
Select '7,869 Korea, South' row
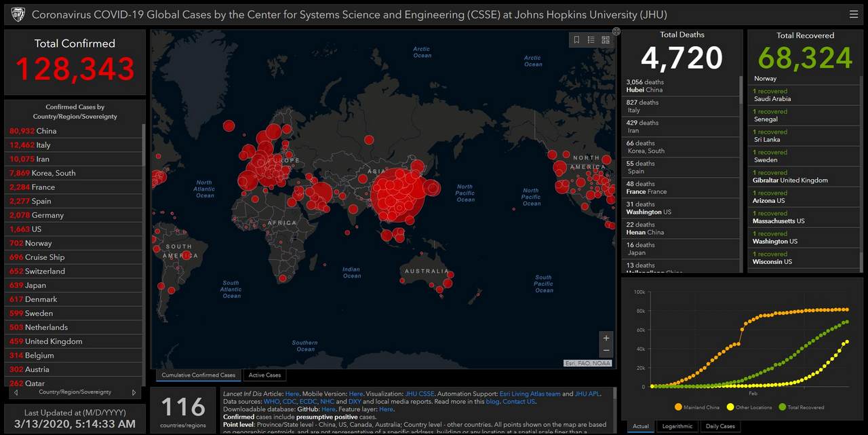(75, 173)
